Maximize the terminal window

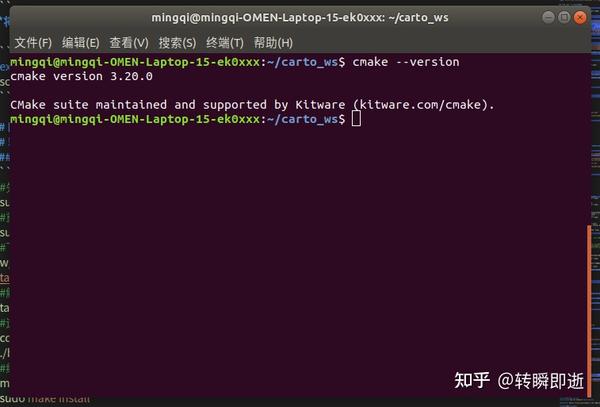click(562, 17)
